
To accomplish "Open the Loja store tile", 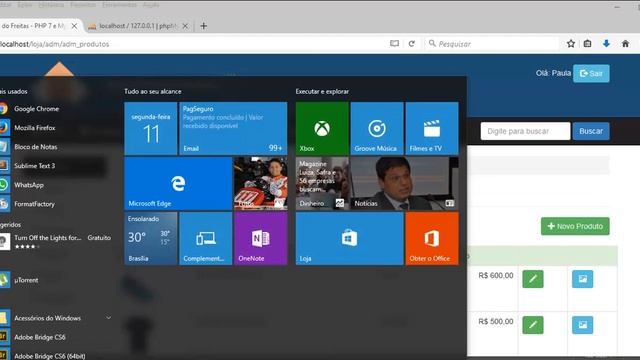I will pos(349,238).
